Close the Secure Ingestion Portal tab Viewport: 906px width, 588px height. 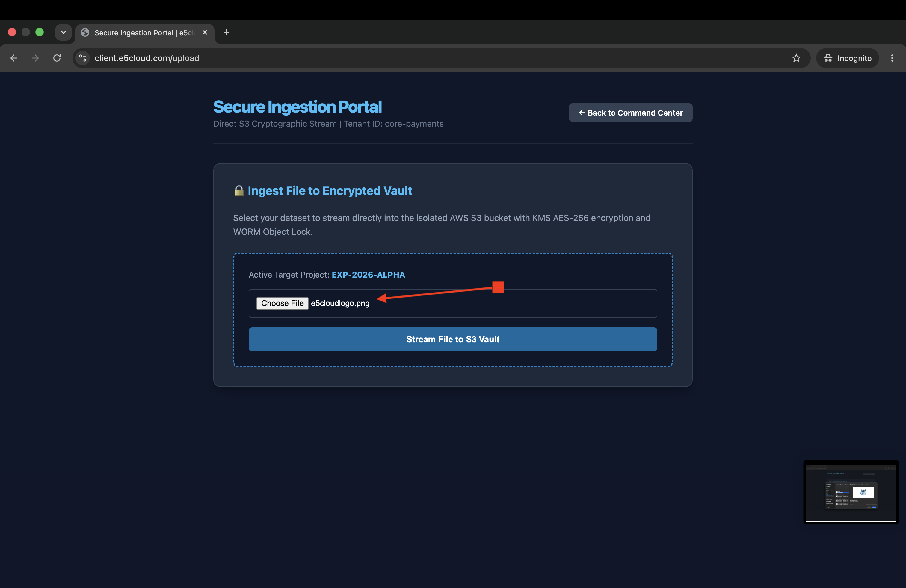205,32
